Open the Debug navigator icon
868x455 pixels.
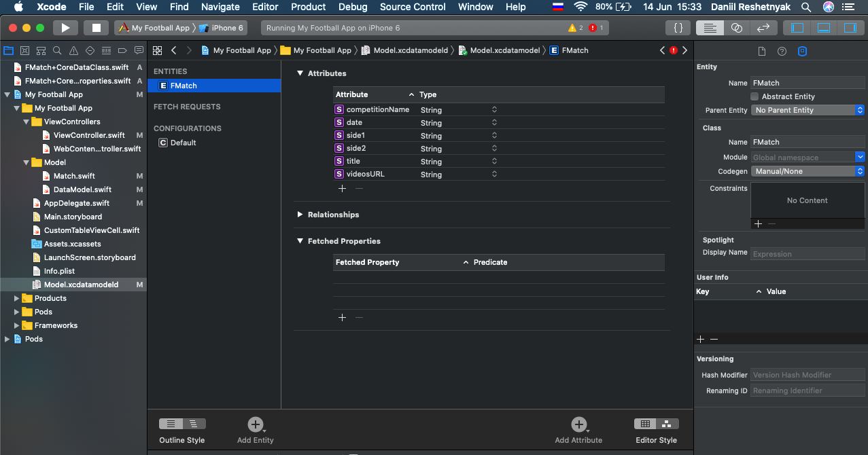click(x=107, y=50)
